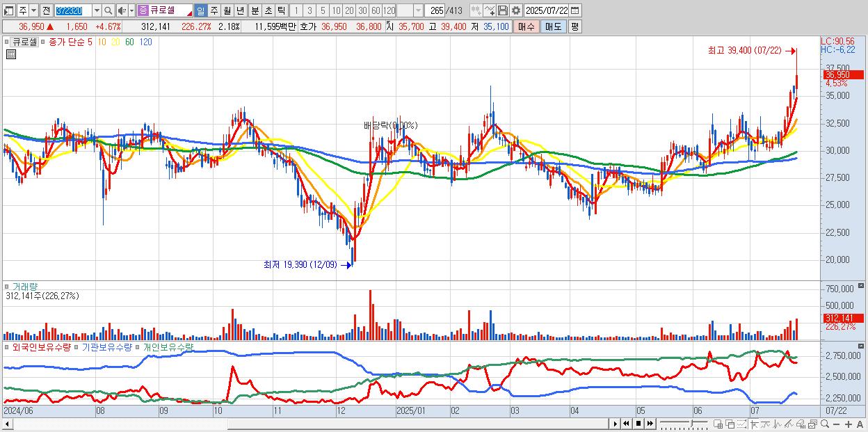The width and height of the screenshot is (868, 432).
Task: Click the 매수 buy button
Action: click(527, 26)
